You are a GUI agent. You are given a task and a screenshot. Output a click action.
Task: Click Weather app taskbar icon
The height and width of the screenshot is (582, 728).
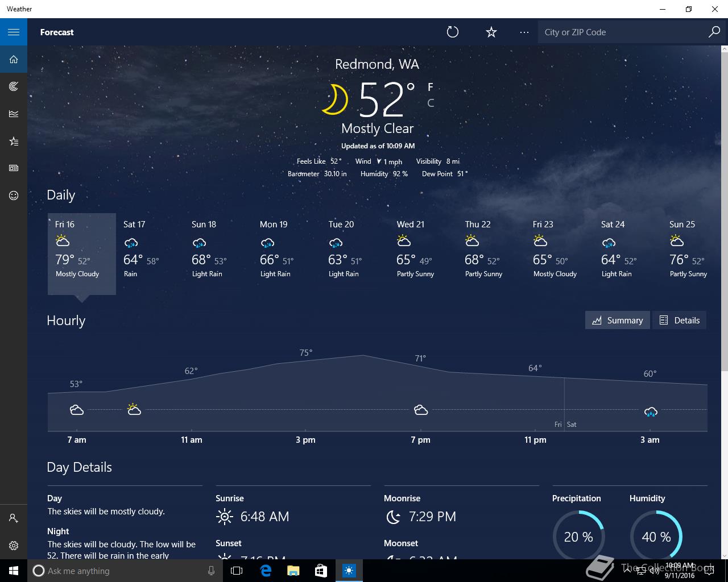(349, 571)
